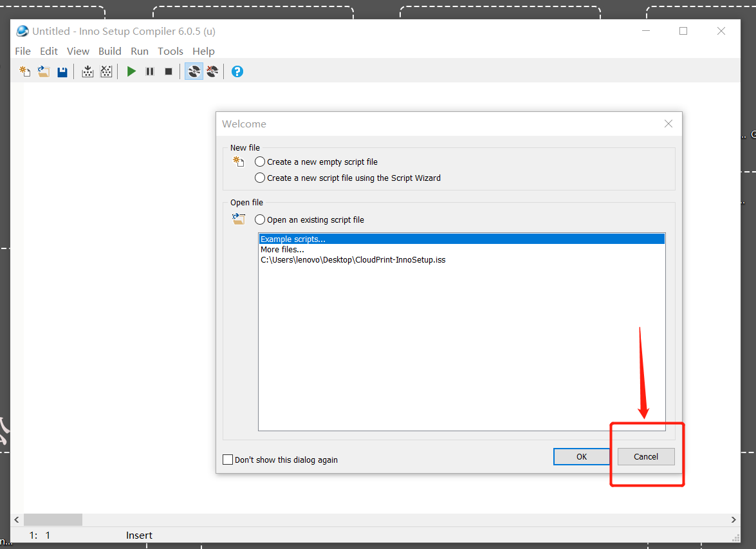Click the Target Setup toolbar icon
Screen dimensions: 756x549
click(194, 72)
